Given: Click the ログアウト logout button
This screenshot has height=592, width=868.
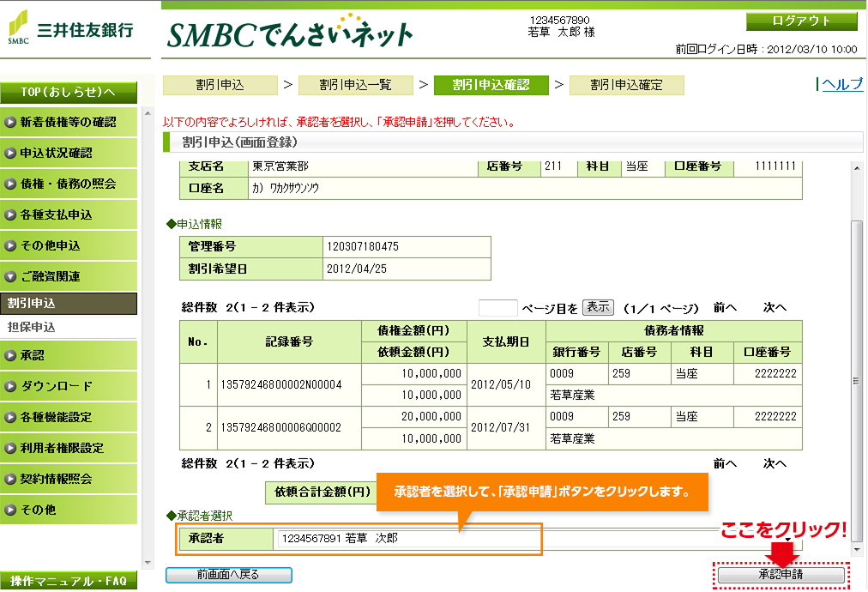Looking at the screenshot, I should [x=801, y=21].
